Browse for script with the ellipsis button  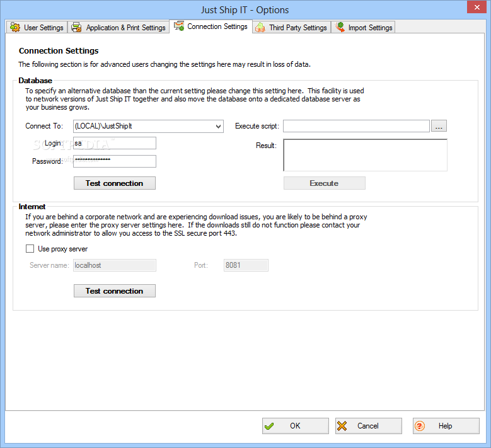click(439, 126)
